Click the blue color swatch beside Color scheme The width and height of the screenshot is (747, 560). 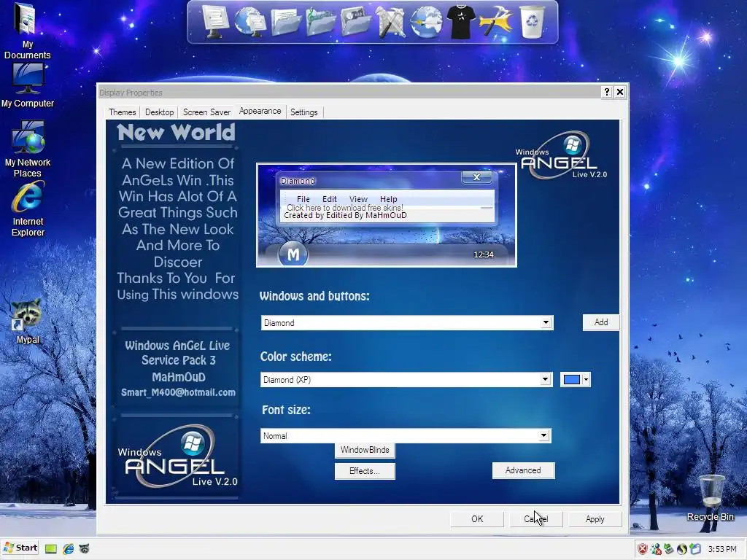tap(572, 379)
